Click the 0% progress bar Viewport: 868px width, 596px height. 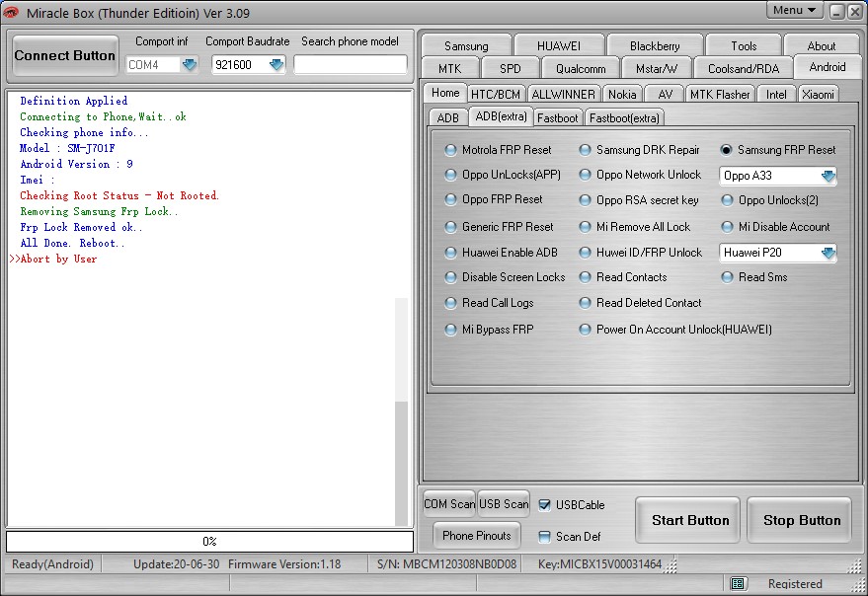pyautogui.click(x=209, y=541)
